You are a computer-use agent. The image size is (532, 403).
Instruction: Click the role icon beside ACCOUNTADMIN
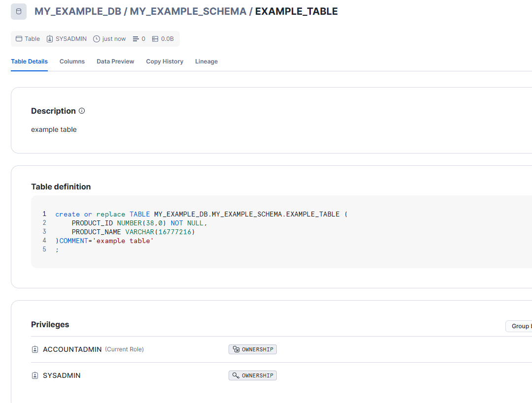35,349
